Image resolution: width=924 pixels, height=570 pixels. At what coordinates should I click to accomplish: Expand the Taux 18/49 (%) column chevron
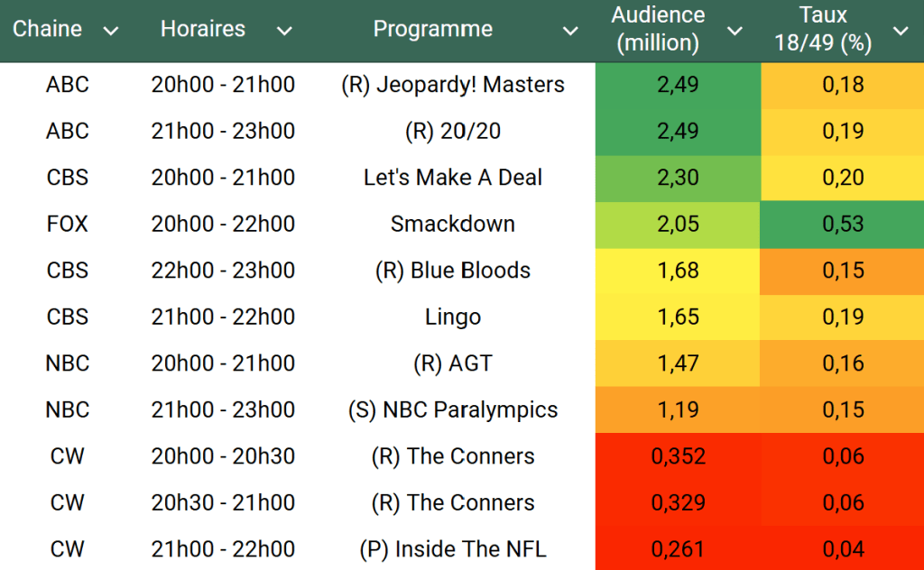[901, 32]
